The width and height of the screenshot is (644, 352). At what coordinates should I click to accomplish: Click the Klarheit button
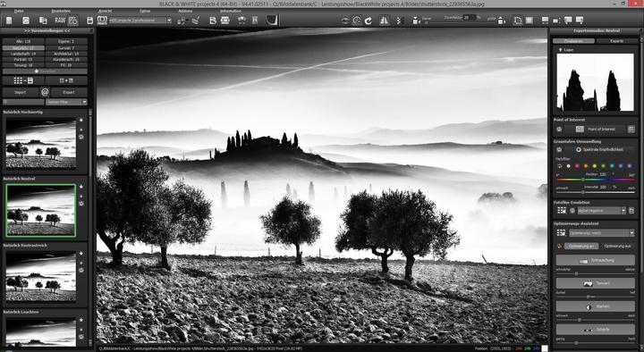click(x=596, y=306)
